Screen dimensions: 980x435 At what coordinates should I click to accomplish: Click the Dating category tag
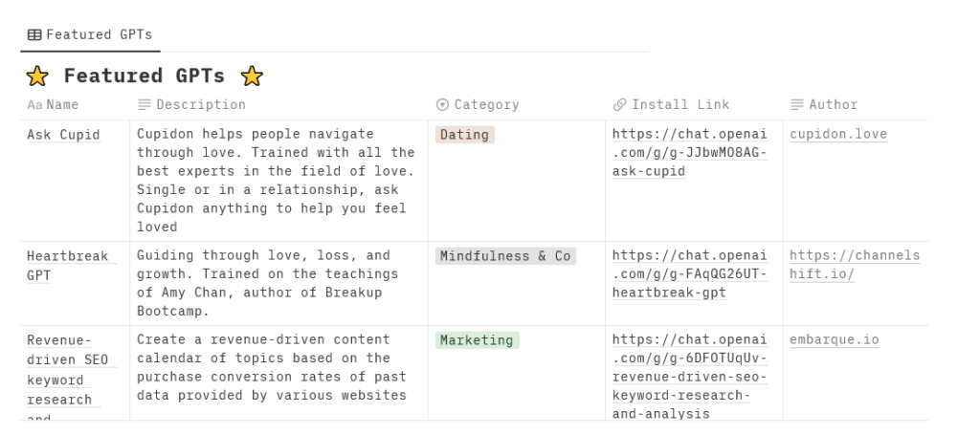(x=465, y=135)
